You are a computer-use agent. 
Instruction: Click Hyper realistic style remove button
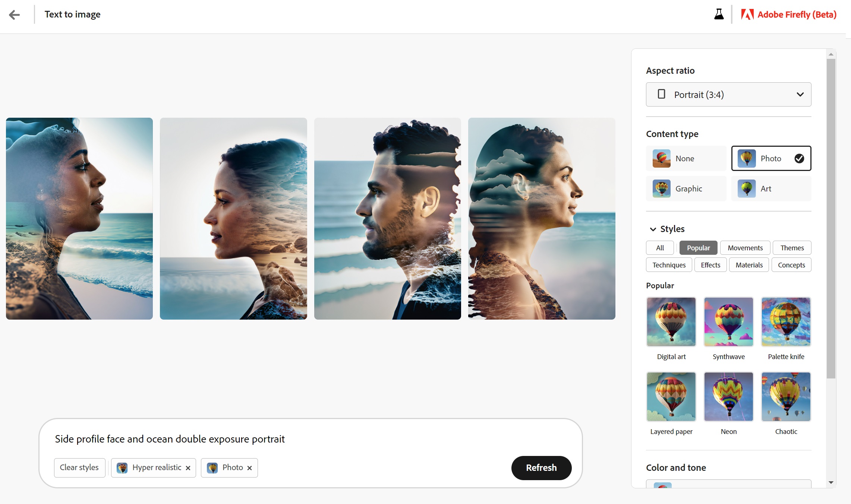(x=188, y=467)
